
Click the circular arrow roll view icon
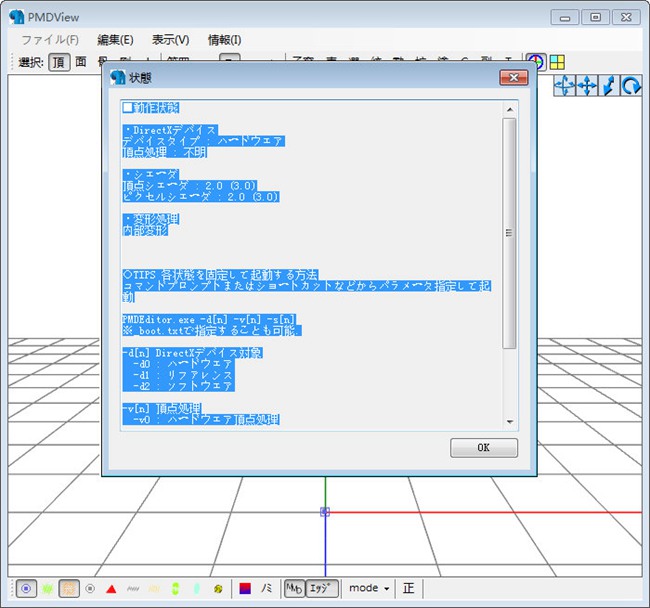[631, 86]
